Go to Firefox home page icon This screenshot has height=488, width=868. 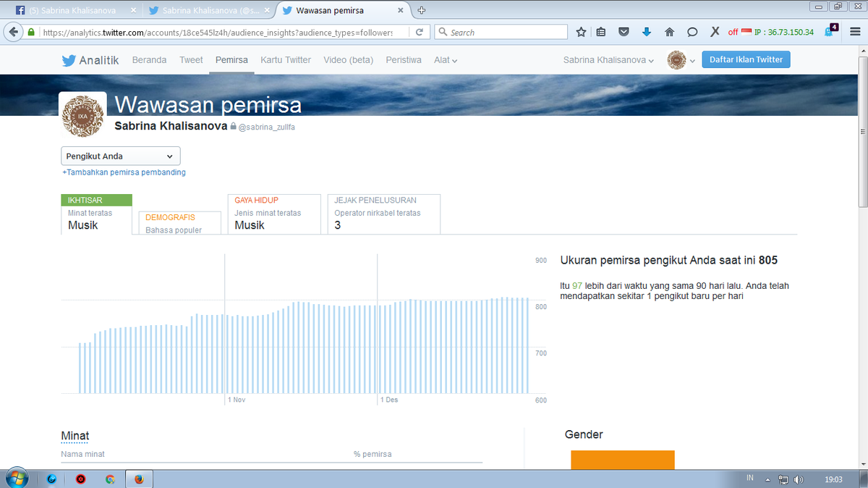(x=669, y=32)
